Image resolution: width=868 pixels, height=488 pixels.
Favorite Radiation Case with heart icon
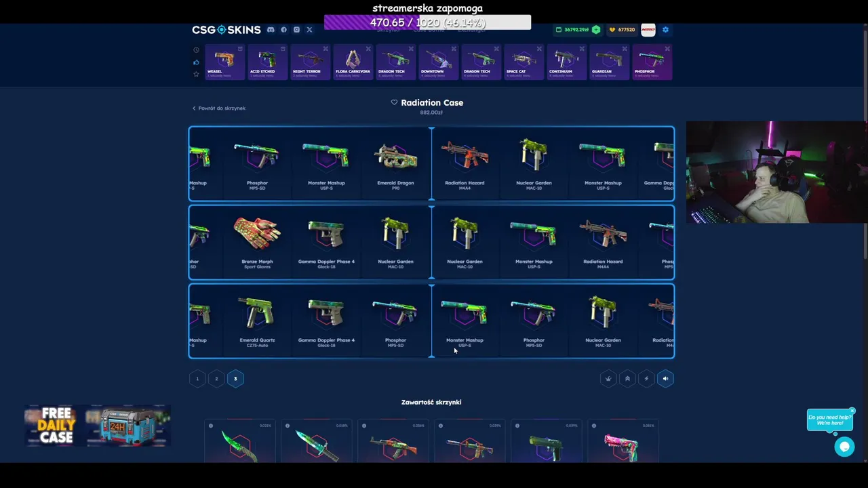point(394,102)
